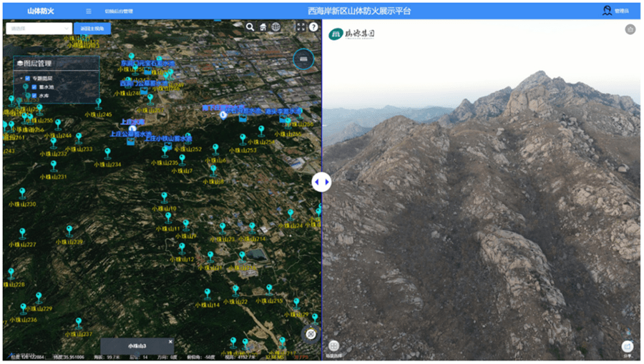Click the 小珠山229 marker label
The height and width of the screenshot is (364, 644).
pyautogui.click(x=39, y=309)
